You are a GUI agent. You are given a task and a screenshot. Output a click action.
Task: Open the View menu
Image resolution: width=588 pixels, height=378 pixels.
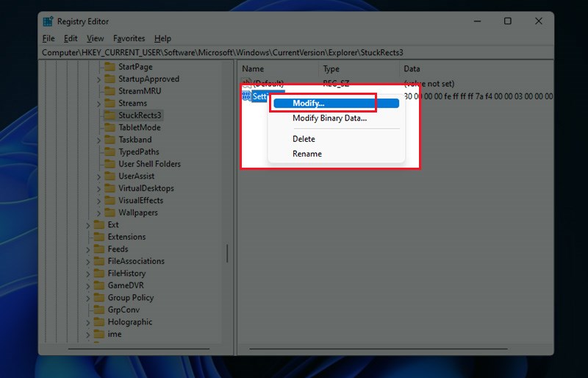tap(96, 38)
